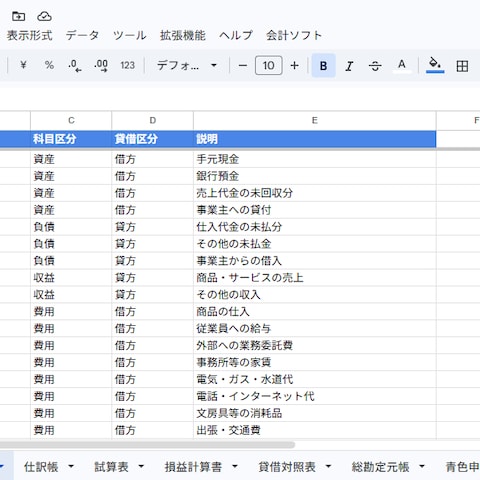Image resolution: width=480 pixels, height=480 pixels.
Task: Open 仕訳帳 tab dropdown arrow
Action: coord(71,466)
